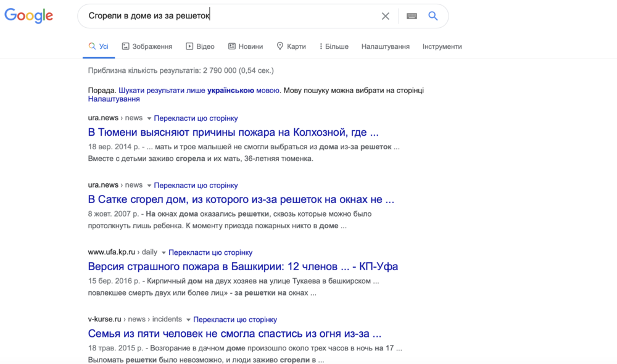Click the location pin icon beside Карти

(x=279, y=46)
